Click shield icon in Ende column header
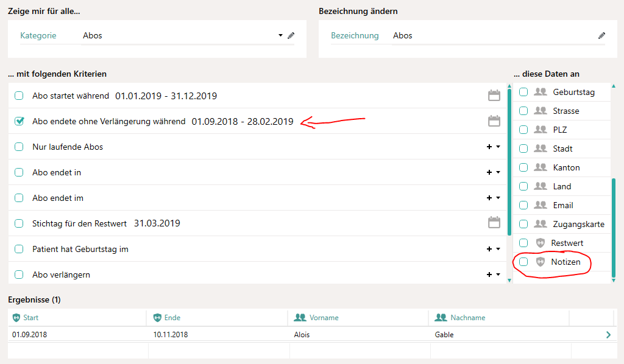This screenshot has width=624, height=364. click(157, 318)
